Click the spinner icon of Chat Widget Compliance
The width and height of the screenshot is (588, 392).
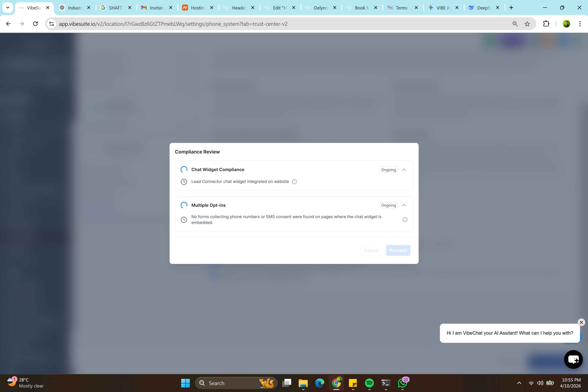184,170
